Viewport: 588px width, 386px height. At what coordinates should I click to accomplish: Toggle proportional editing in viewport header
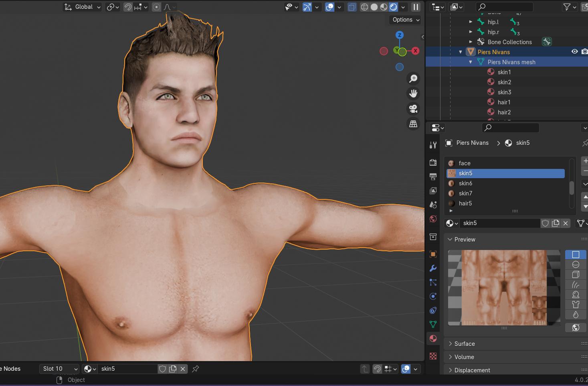[156, 7]
